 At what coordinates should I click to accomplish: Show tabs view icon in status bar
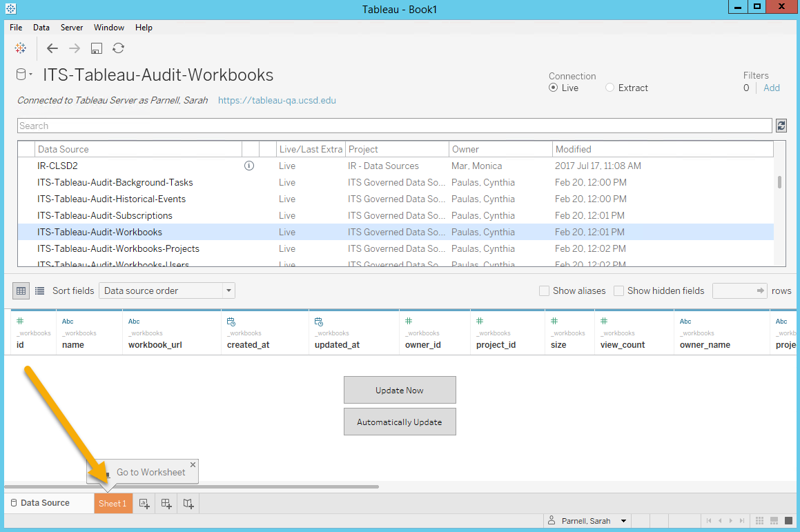[788, 521]
